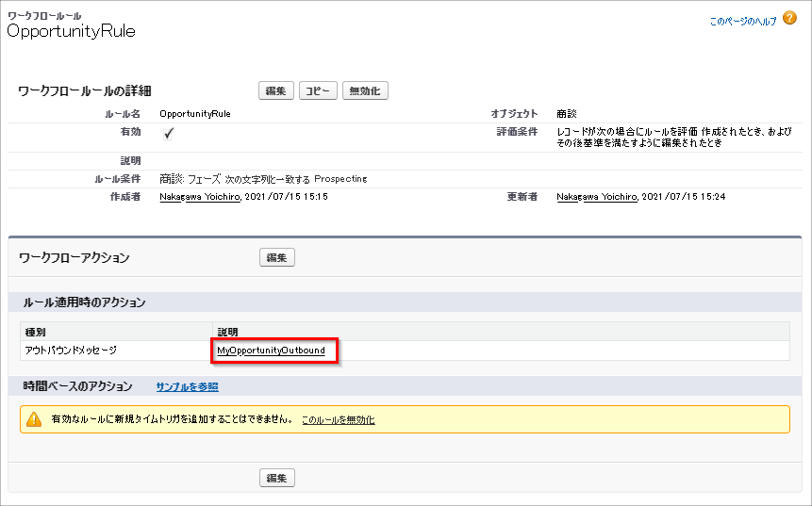The height and width of the screenshot is (506, 812).
Task: Click the 説明 column header in actions table
Action: coord(227,332)
